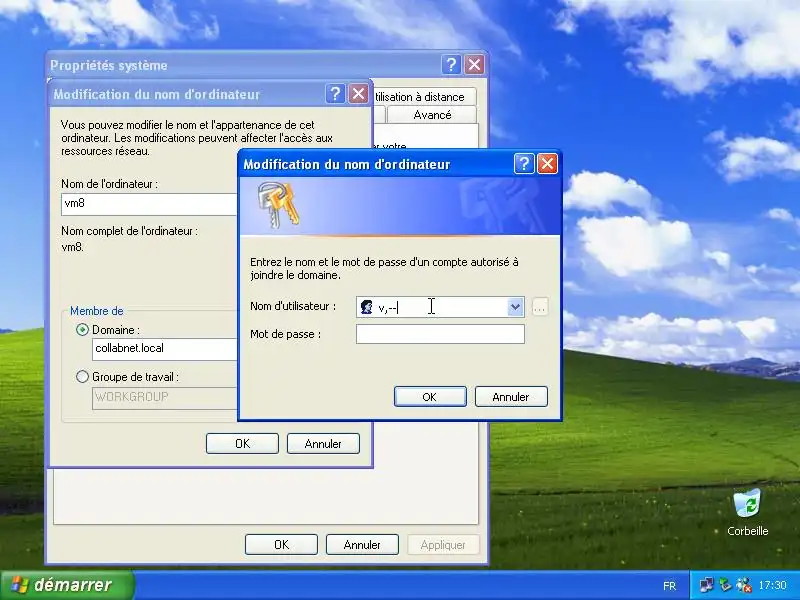Expand the Nom d'utilisateur dropdown
Screen dimensions: 800x600
pyautogui.click(x=516, y=307)
